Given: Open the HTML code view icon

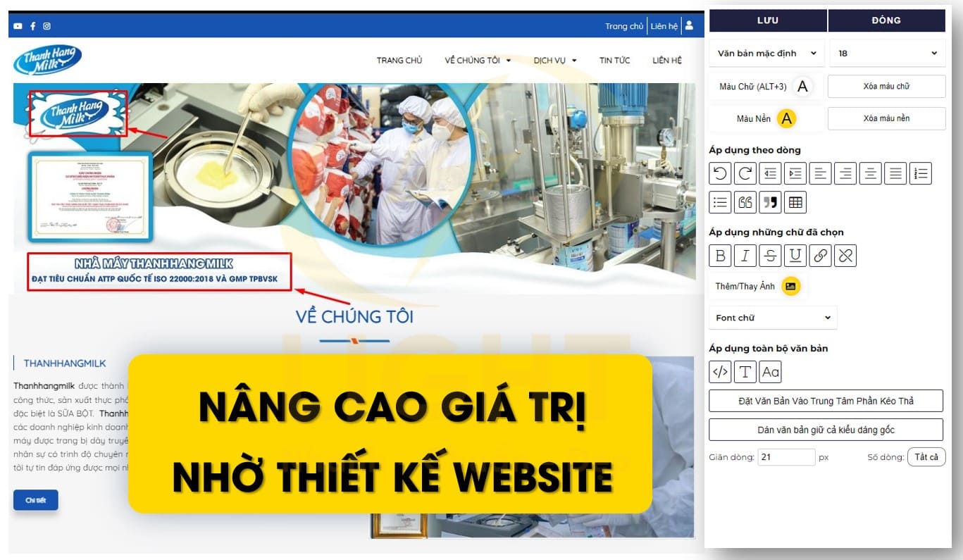Looking at the screenshot, I should point(720,372).
